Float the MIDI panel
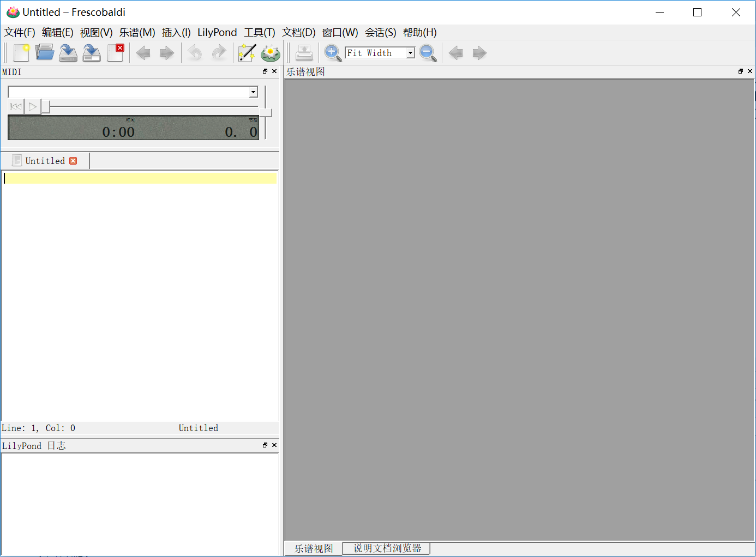This screenshot has width=756, height=557. coord(265,71)
